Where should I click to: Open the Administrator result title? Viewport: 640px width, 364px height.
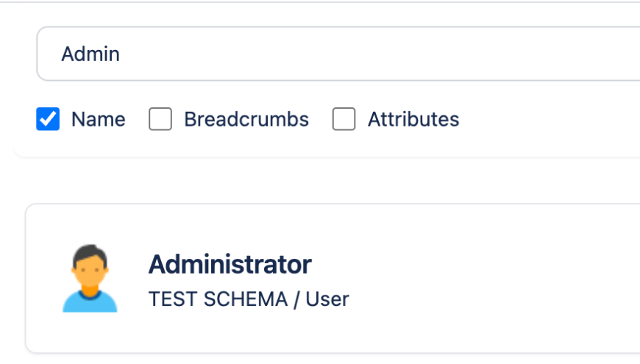230,264
